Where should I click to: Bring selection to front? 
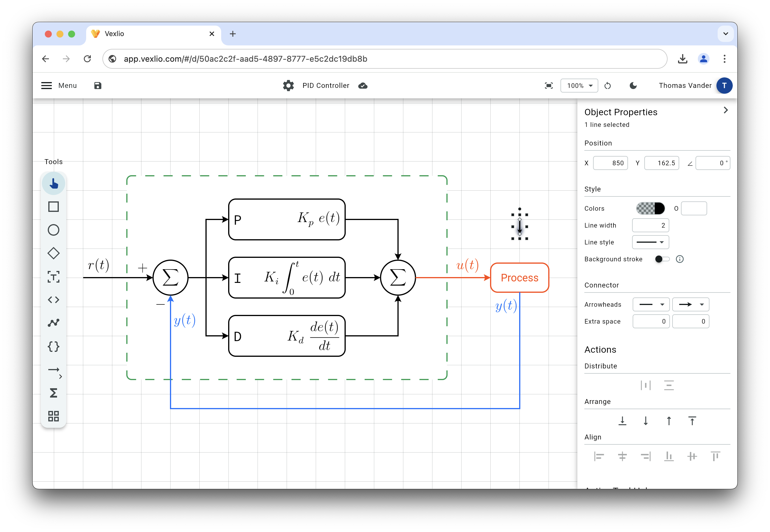pyautogui.click(x=692, y=421)
